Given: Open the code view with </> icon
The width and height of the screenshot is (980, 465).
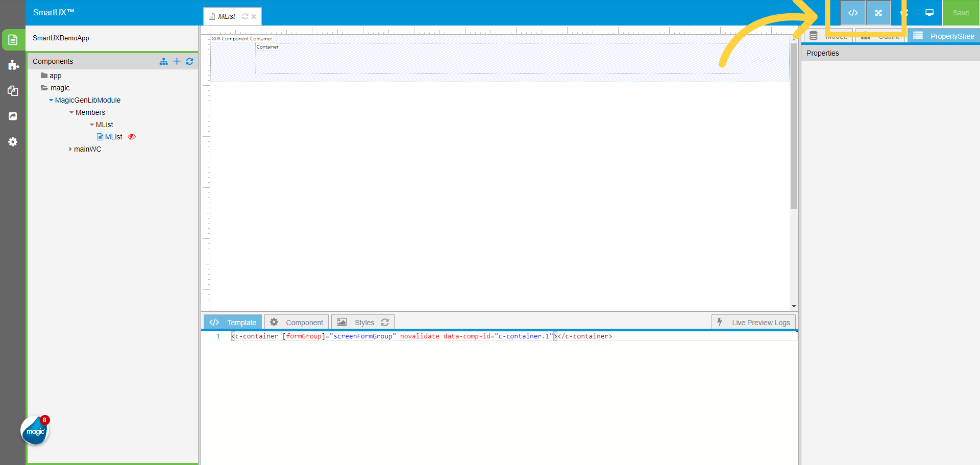Looking at the screenshot, I should click(x=853, y=13).
